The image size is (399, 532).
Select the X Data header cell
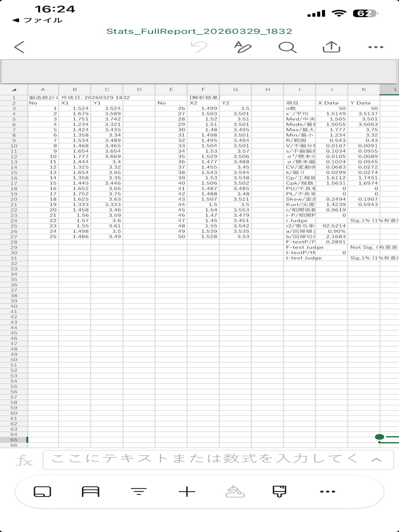332,103
